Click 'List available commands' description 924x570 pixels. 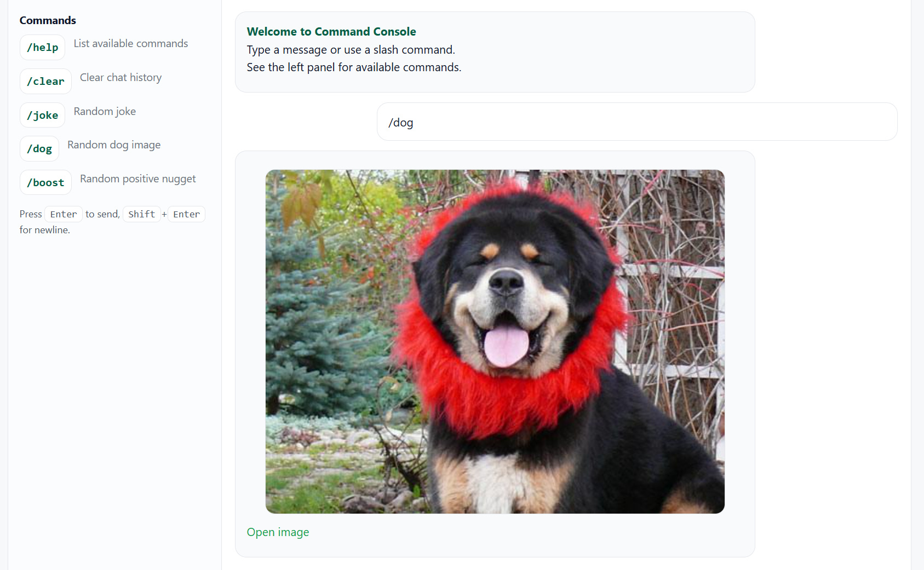point(131,44)
